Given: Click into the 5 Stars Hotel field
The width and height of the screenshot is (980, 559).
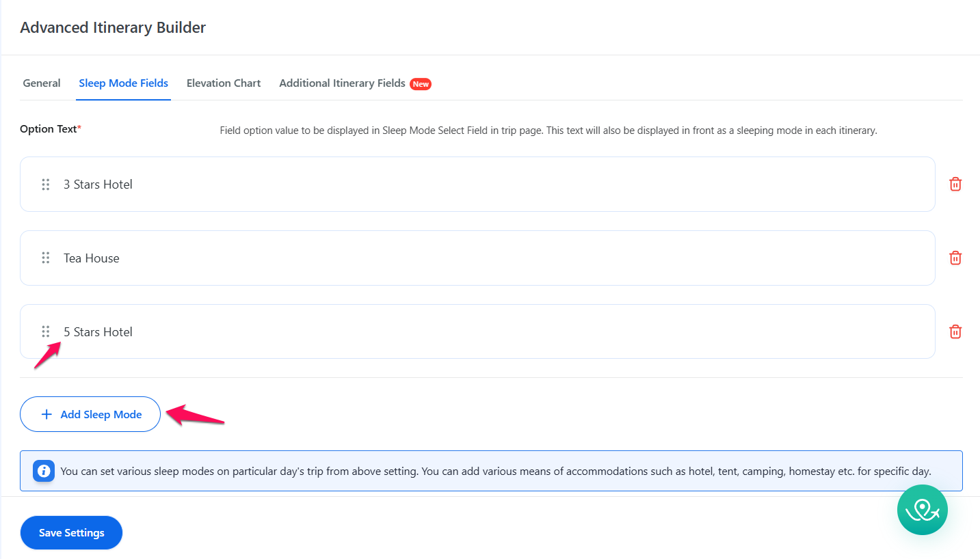Looking at the screenshot, I should pyautogui.click(x=479, y=332).
